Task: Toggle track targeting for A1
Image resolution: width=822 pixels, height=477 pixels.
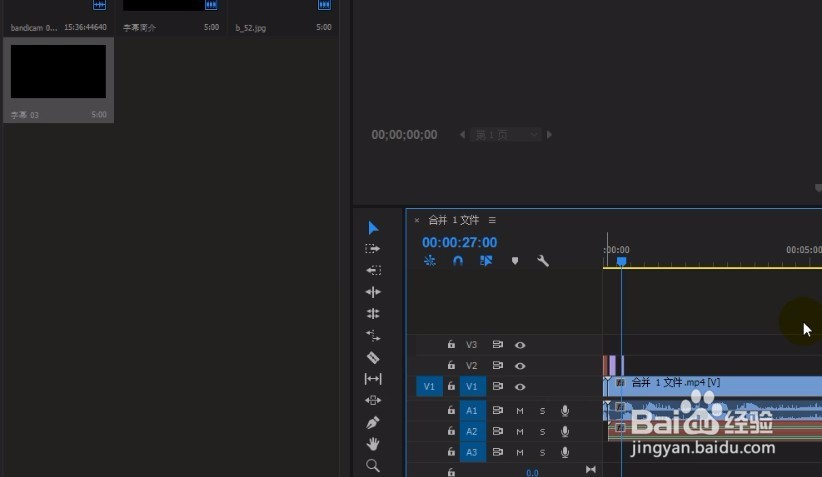Action: tap(472, 410)
